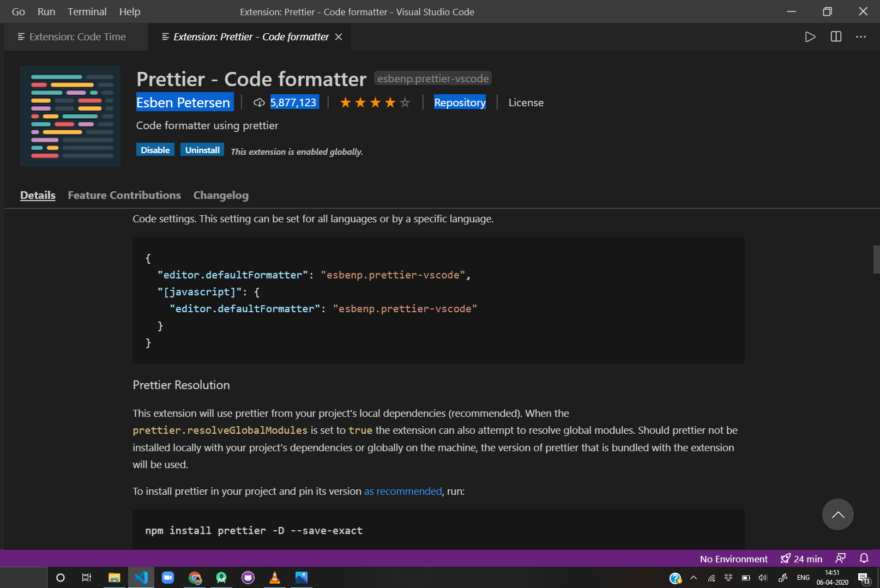The image size is (880, 588).
Task: Open Windows Action Center notifications
Action: [x=864, y=578]
